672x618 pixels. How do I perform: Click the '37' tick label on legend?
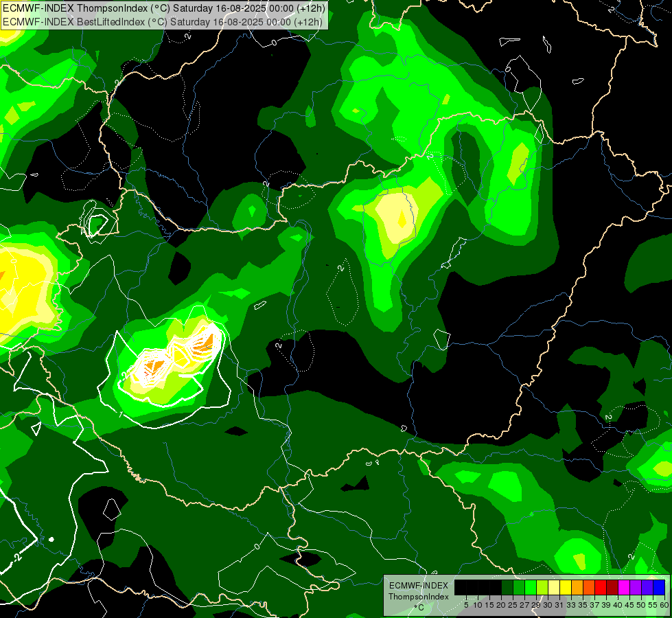595,605
